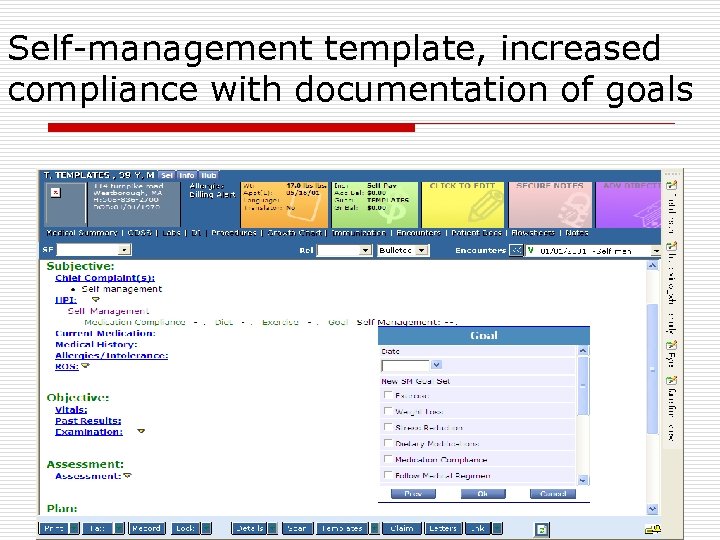Open the Procedures tab
This screenshot has width=720, height=540.
pos(234,233)
